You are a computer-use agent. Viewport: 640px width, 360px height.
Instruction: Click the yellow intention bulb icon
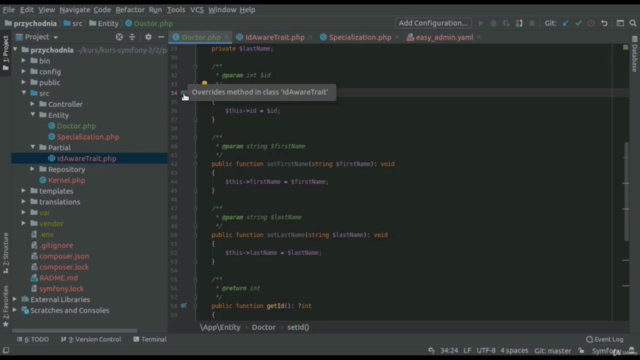click(204, 84)
